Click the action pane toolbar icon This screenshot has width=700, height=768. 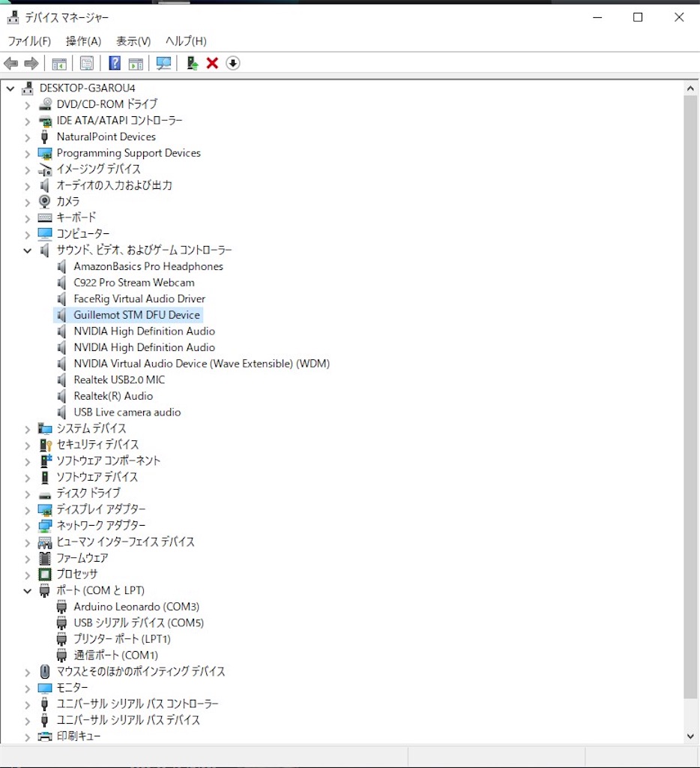pos(136,64)
